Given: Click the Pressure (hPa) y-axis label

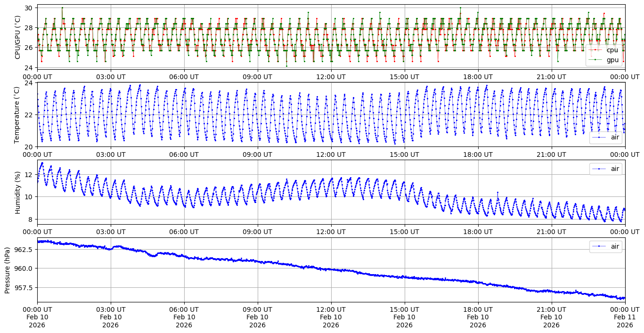Looking at the screenshot, I should click(8, 270).
